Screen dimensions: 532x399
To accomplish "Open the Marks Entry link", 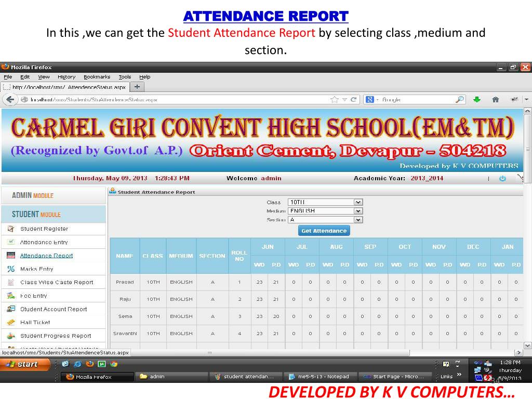I will tap(37, 269).
